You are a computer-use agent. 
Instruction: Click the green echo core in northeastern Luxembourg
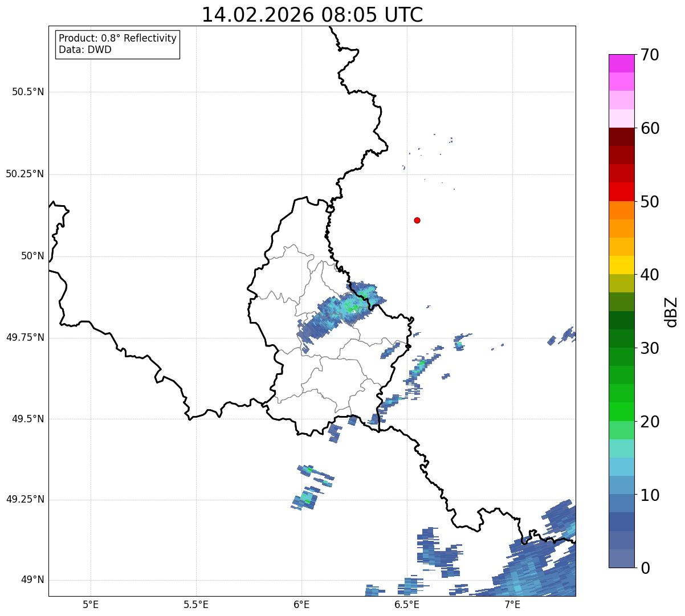tap(353, 308)
